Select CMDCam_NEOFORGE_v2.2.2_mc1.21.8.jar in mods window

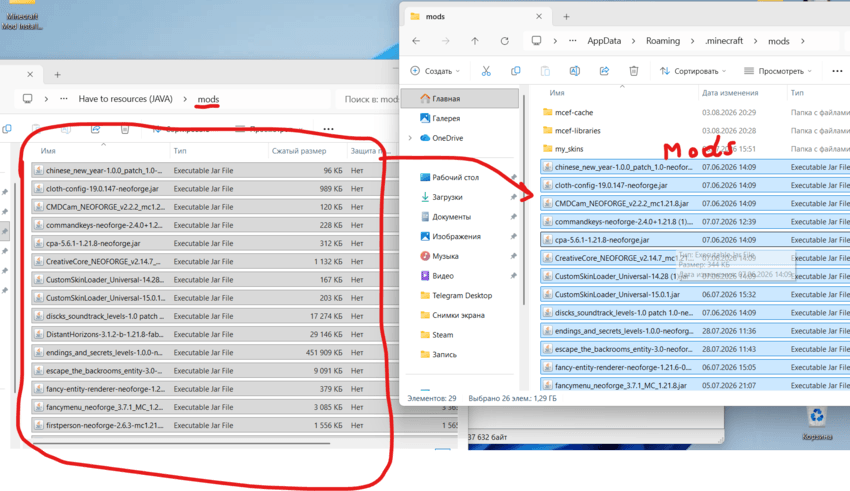tap(695, 203)
